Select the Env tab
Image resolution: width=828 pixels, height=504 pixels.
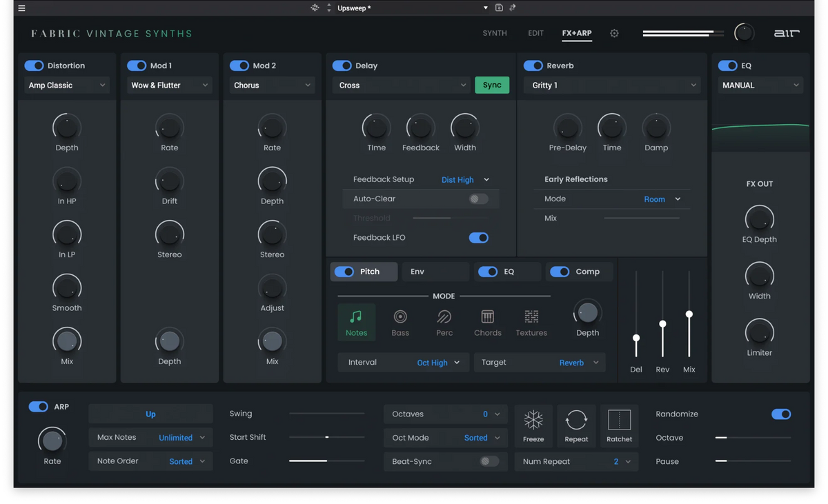[435, 272]
